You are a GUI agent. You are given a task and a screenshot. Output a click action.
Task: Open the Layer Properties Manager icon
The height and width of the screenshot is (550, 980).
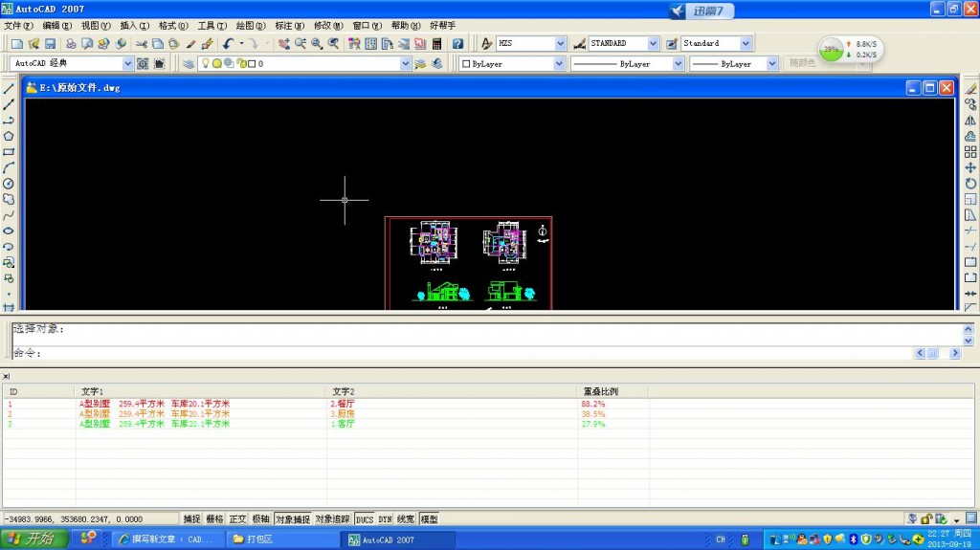[x=189, y=64]
